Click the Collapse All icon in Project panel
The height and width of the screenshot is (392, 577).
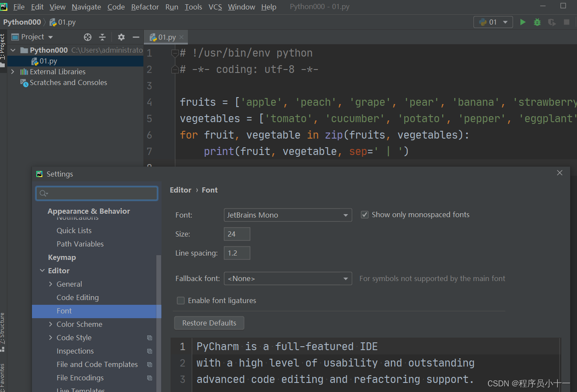point(102,37)
